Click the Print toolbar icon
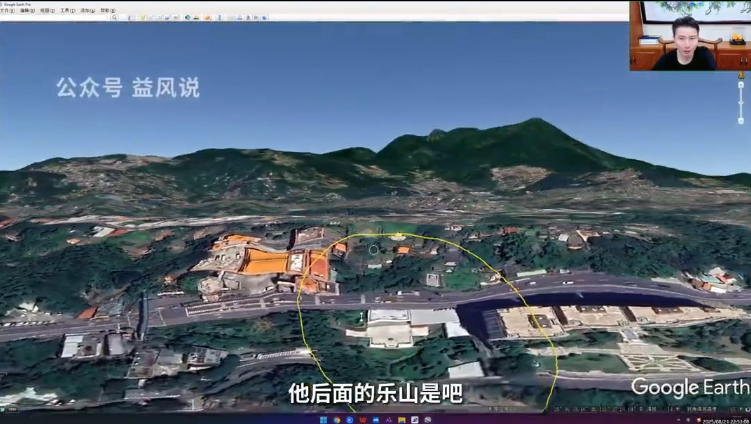Screen dimensions: 751x424 [x=239, y=17]
